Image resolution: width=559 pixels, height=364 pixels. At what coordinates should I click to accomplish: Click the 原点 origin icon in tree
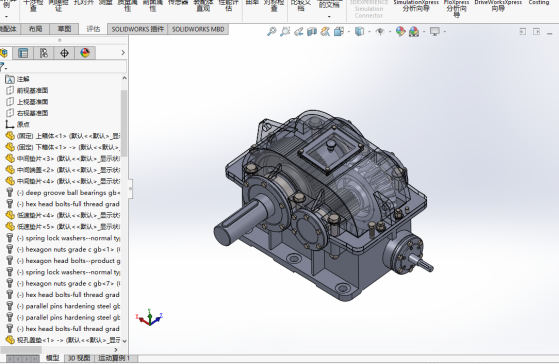pos(10,124)
